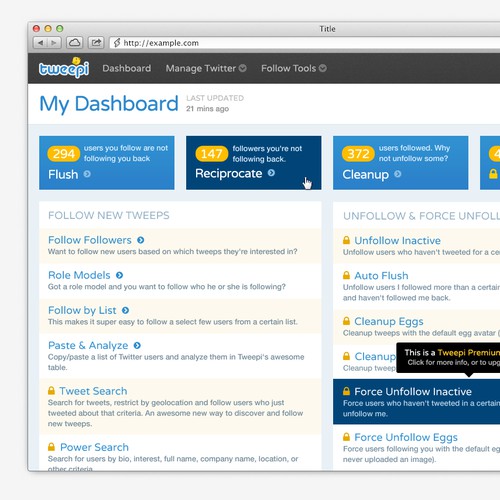Click the arrow icon next to Reciprocate

[x=271, y=173]
